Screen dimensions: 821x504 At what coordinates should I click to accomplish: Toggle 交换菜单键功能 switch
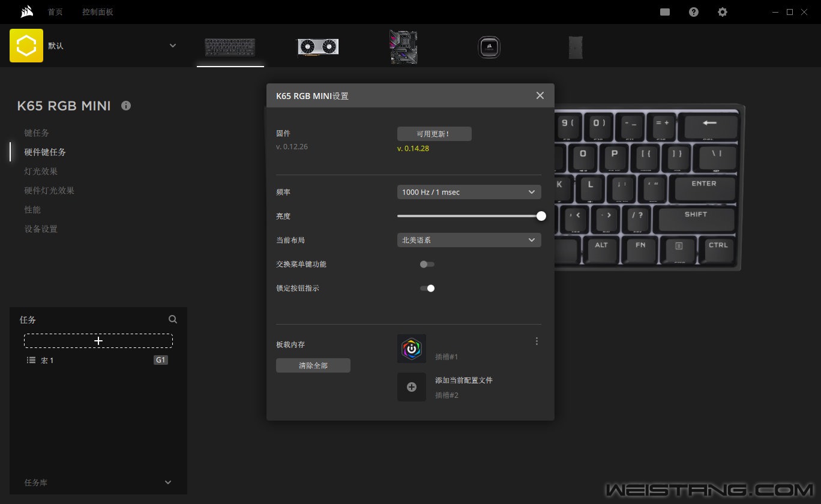427,264
